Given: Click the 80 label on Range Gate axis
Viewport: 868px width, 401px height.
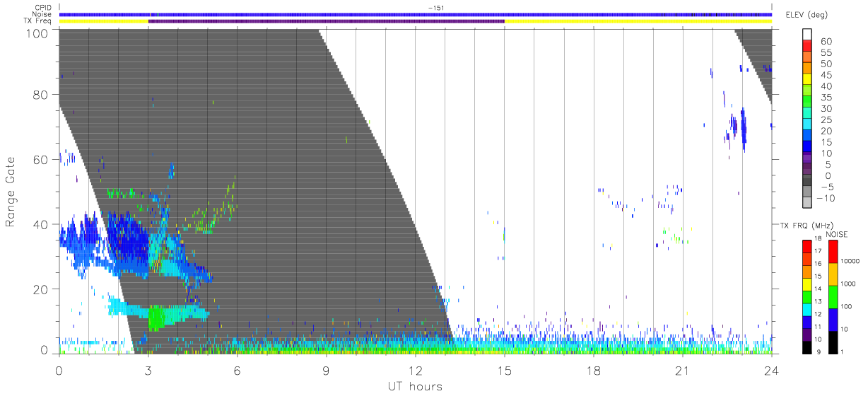Looking at the screenshot, I should pyautogui.click(x=42, y=95).
